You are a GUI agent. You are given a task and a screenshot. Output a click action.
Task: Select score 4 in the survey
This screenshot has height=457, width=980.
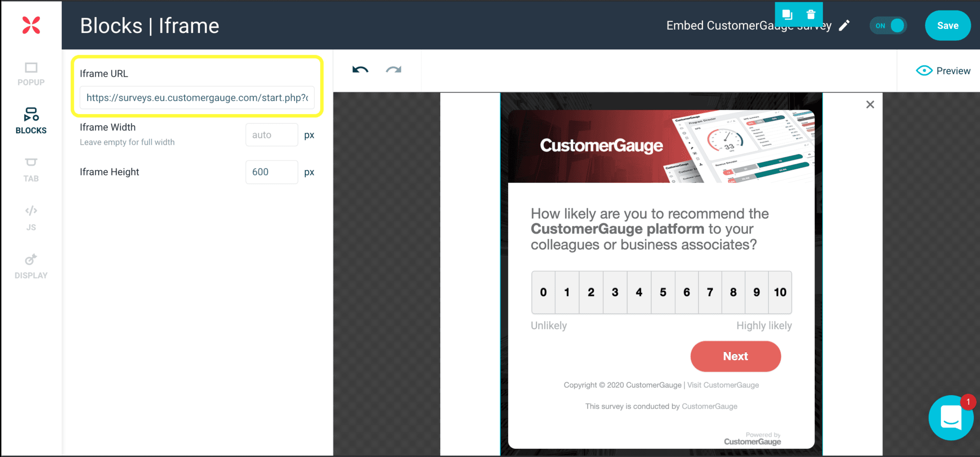pyautogui.click(x=639, y=292)
